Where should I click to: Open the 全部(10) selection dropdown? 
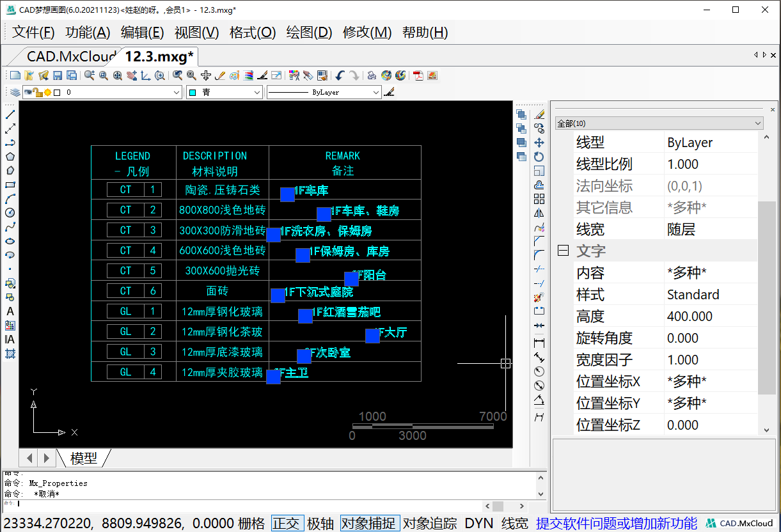pos(659,123)
